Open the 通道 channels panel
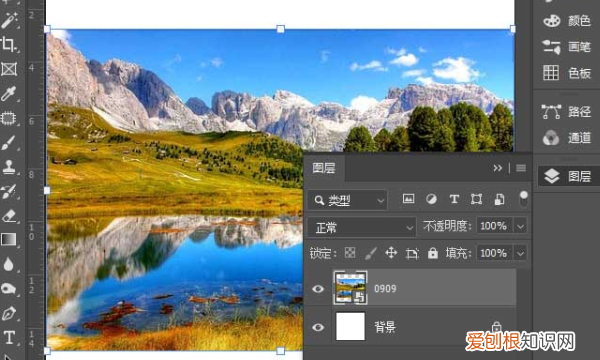600x360 pixels. 567,137
